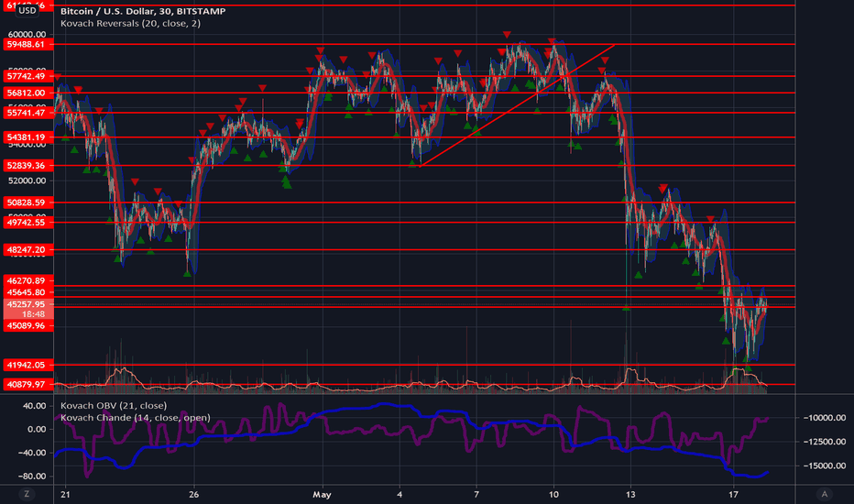The image size is (854, 504).
Task: Click the 17 date label on time axis
Action: pos(734,495)
